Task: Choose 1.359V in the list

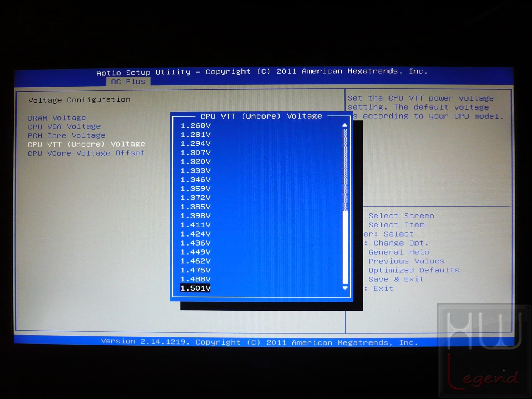Action: [196, 189]
